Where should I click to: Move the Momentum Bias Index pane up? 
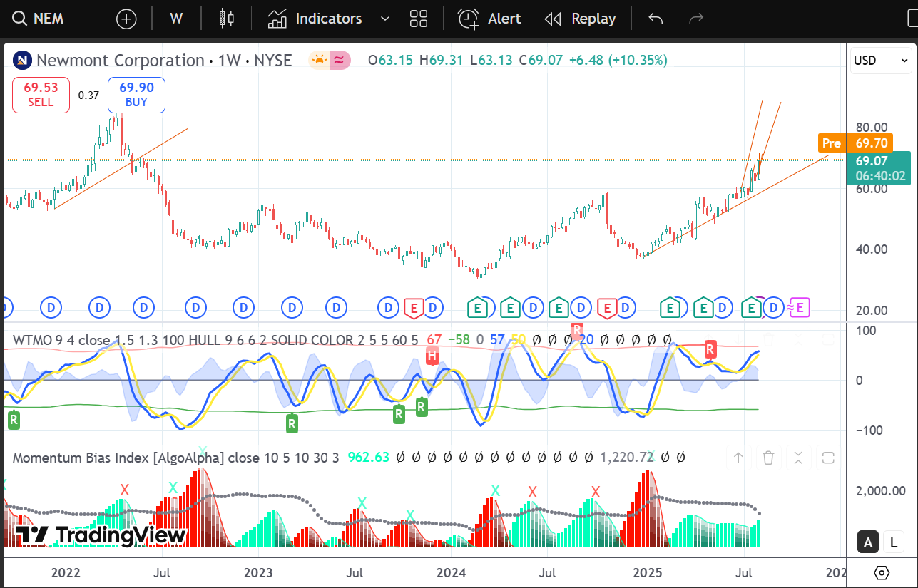[x=738, y=458]
